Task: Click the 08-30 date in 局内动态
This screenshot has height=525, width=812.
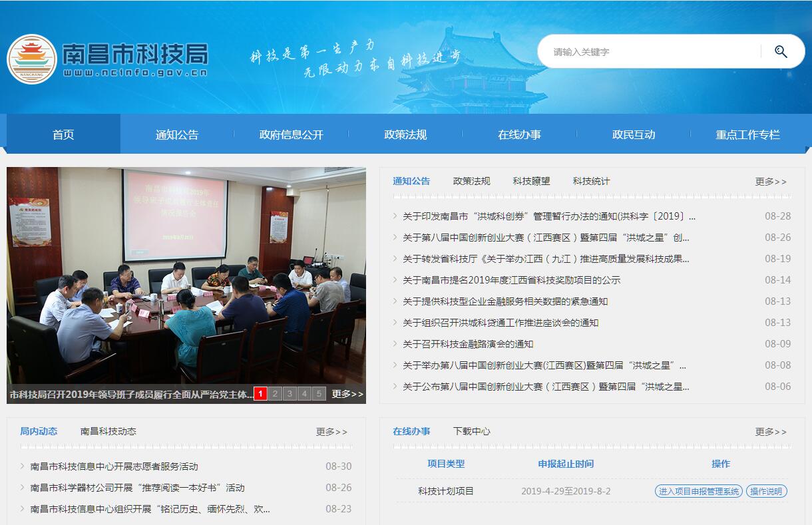Action: pos(339,466)
